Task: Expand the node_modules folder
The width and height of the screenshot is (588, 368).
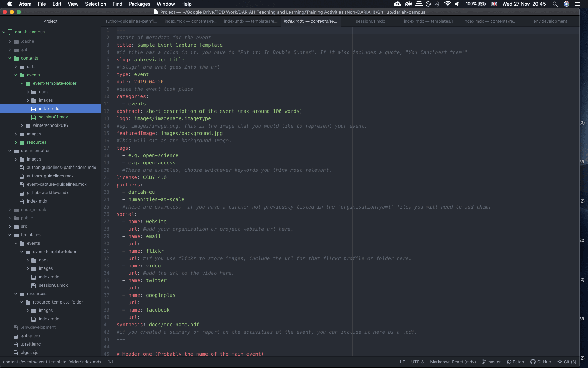Action: (x=10, y=210)
